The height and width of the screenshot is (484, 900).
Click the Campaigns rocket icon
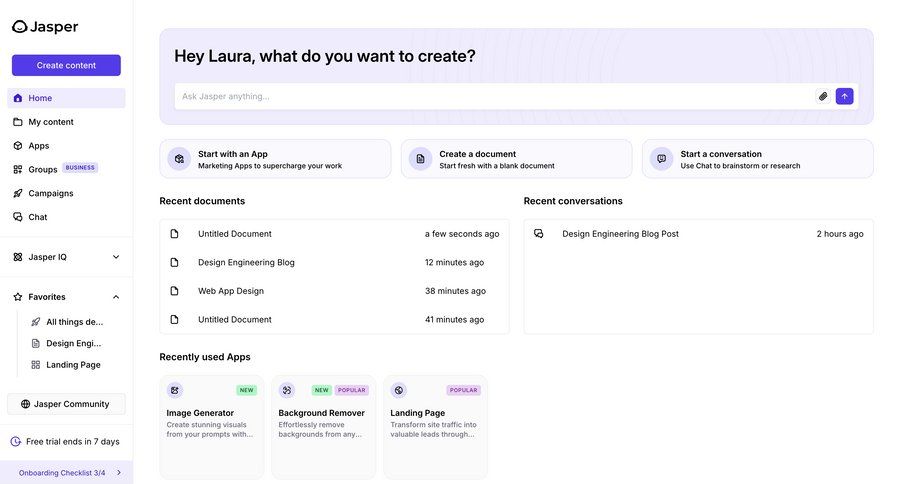coord(18,193)
